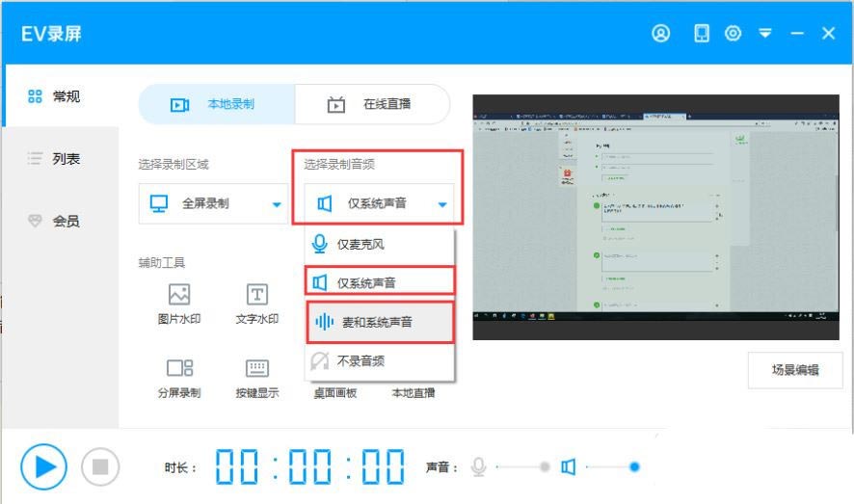
Task: Choose 仅麦克风 from the audio list
Action: click(x=379, y=245)
